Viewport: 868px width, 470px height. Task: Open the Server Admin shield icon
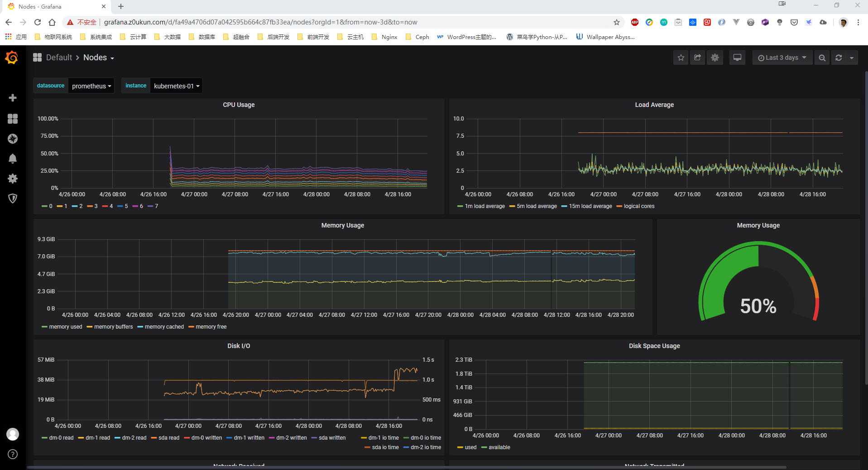[x=13, y=199]
